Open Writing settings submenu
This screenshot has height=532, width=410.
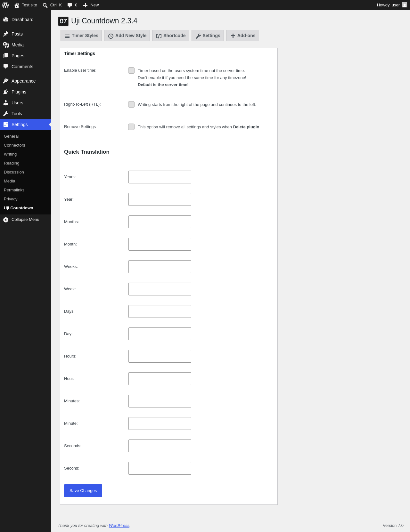pos(26,154)
